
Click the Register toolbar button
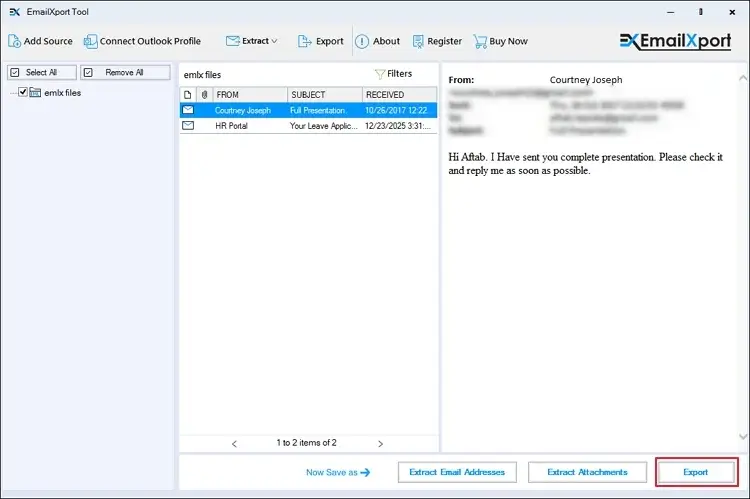[437, 42]
